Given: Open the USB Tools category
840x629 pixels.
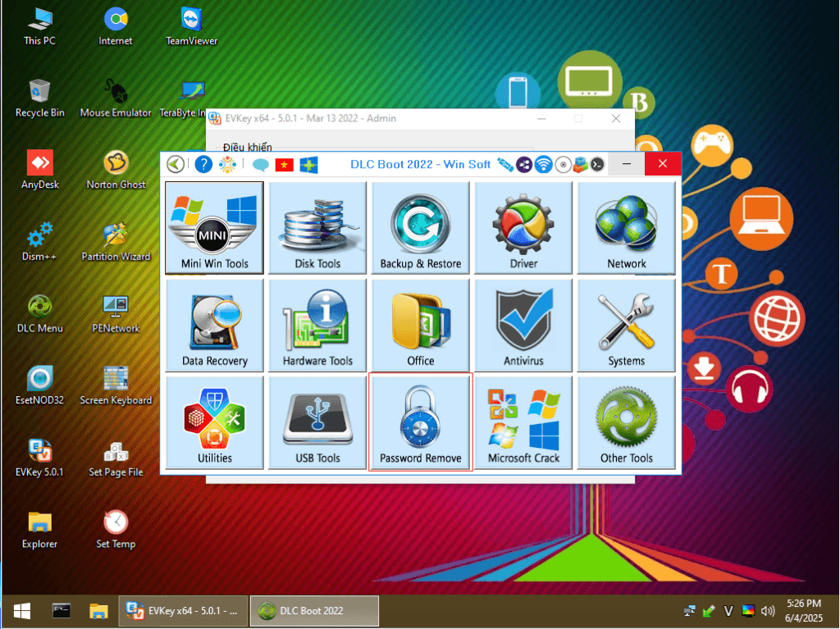Looking at the screenshot, I should coord(317,422).
